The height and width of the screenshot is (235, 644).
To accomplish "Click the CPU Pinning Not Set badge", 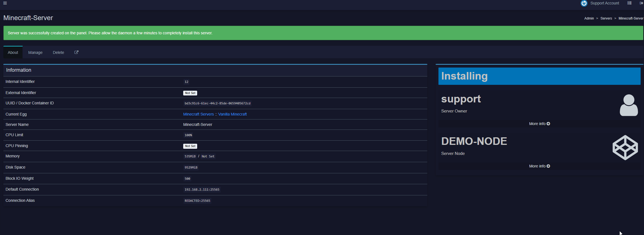I will (x=190, y=146).
